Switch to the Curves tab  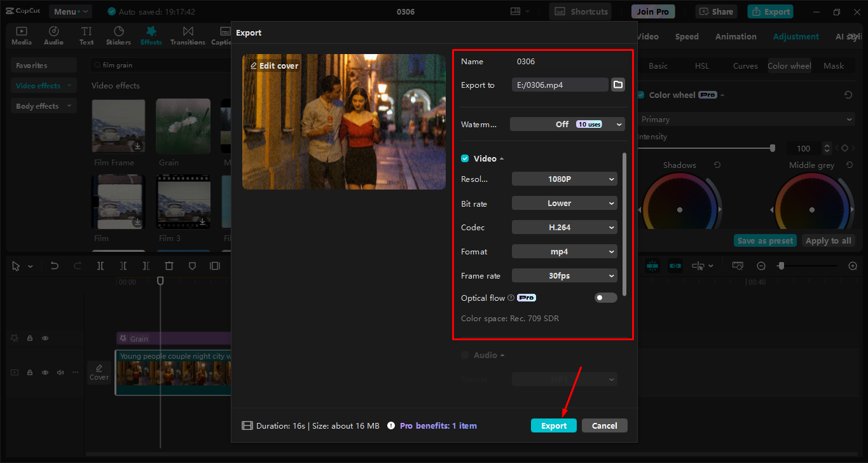745,66
